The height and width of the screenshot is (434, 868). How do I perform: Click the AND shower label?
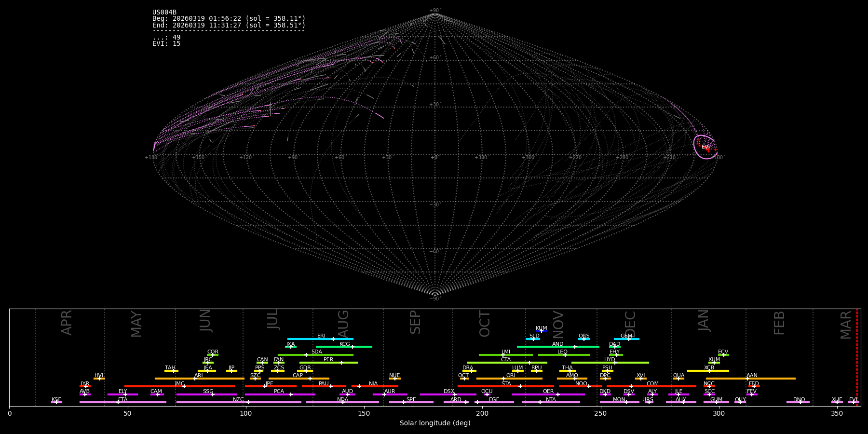point(558,344)
